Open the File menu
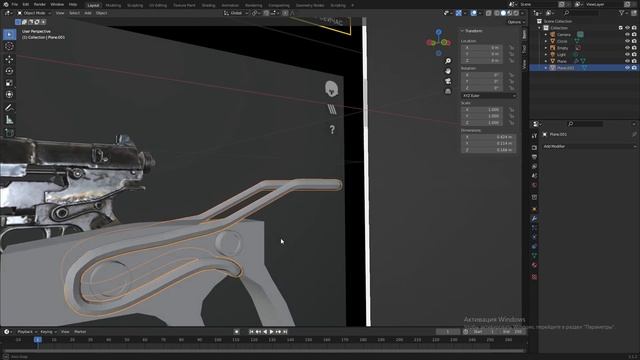This screenshot has width=640, height=360. [x=15, y=4]
